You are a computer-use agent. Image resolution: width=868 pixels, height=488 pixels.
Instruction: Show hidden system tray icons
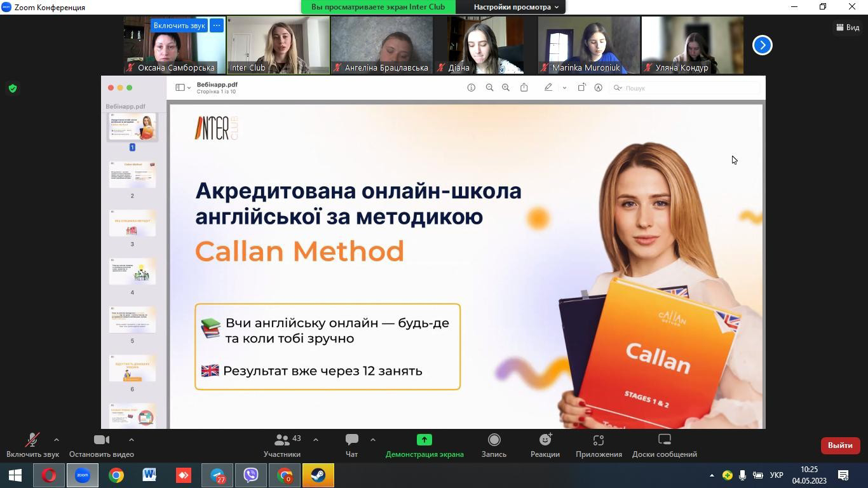pyautogui.click(x=712, y=475)
